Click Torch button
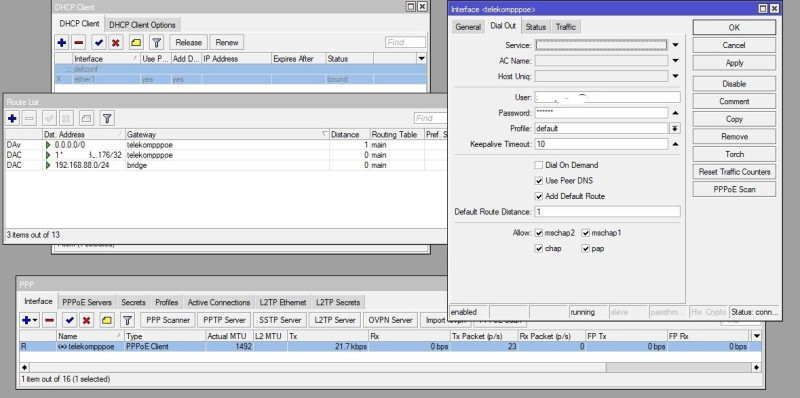Image resolution: width=800 pixels, height=398 pixels. click(x=734, y=154)
